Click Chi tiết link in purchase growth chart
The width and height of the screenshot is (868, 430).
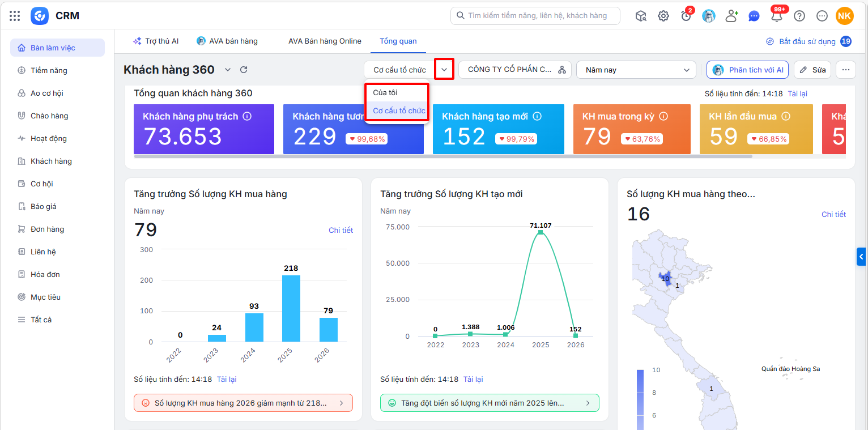click(341, 230)
